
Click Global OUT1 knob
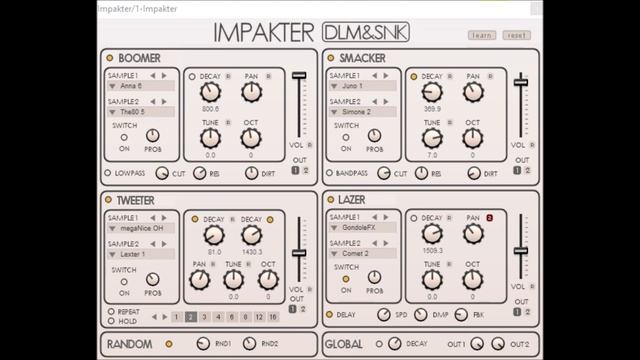tap(477, 344)
